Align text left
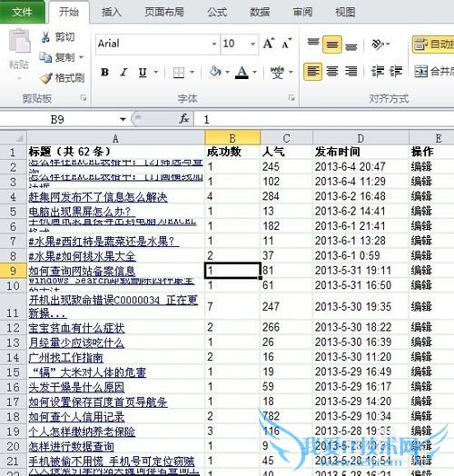The width and height of the screenshot is (454, 476). coord(313,72)
